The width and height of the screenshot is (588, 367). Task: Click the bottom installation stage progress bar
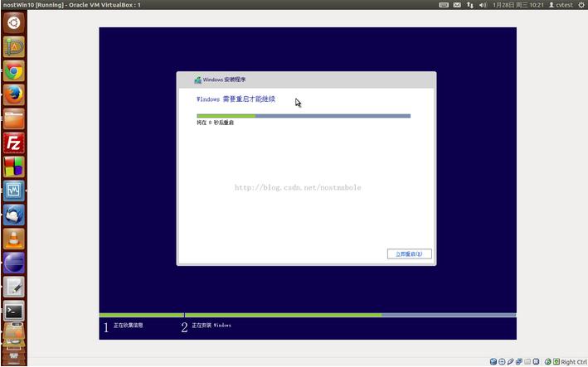tap(308, 315)
